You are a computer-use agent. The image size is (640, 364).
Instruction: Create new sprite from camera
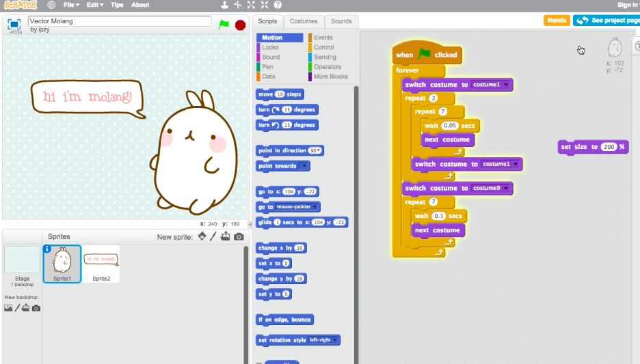(x=239, y=237)
